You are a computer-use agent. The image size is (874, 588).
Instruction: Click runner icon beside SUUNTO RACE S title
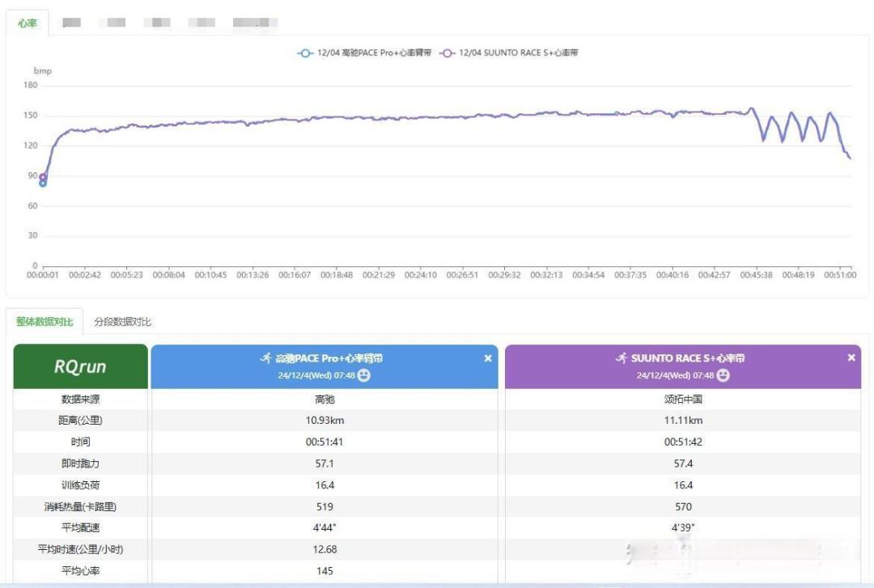[622, 357]
